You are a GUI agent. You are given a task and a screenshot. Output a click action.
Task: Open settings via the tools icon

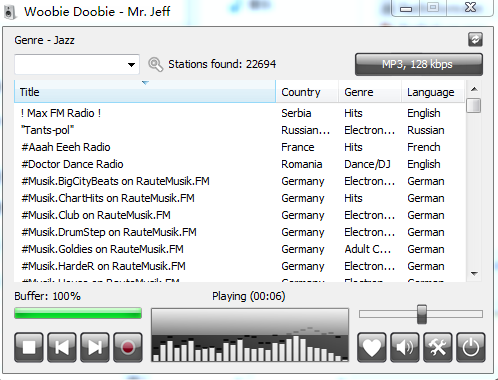tap(438, 347)
